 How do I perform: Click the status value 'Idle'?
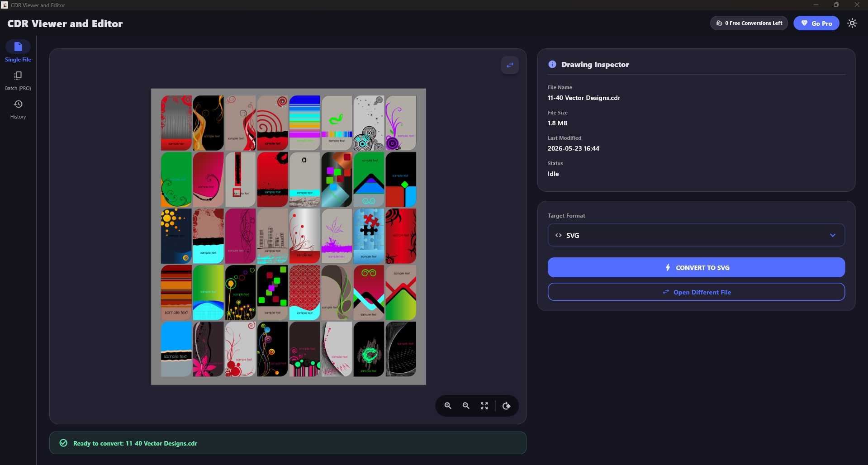click(x=553, y=174)
